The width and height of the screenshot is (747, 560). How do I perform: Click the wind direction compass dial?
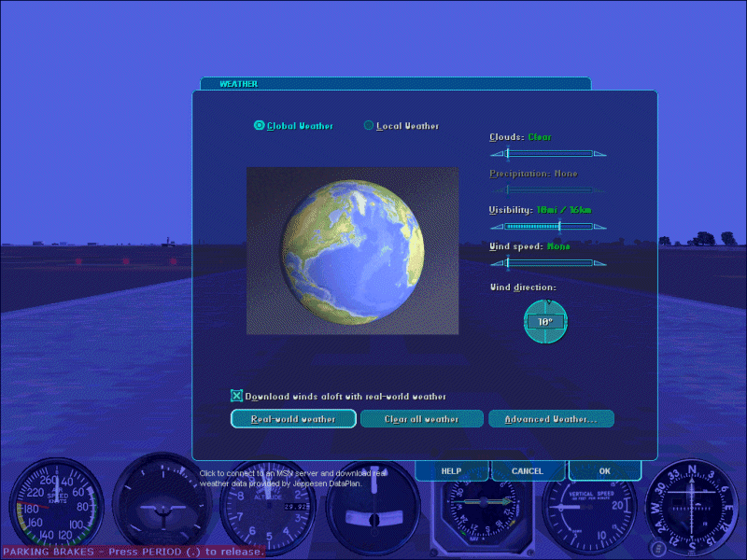[x=545, y=321]
